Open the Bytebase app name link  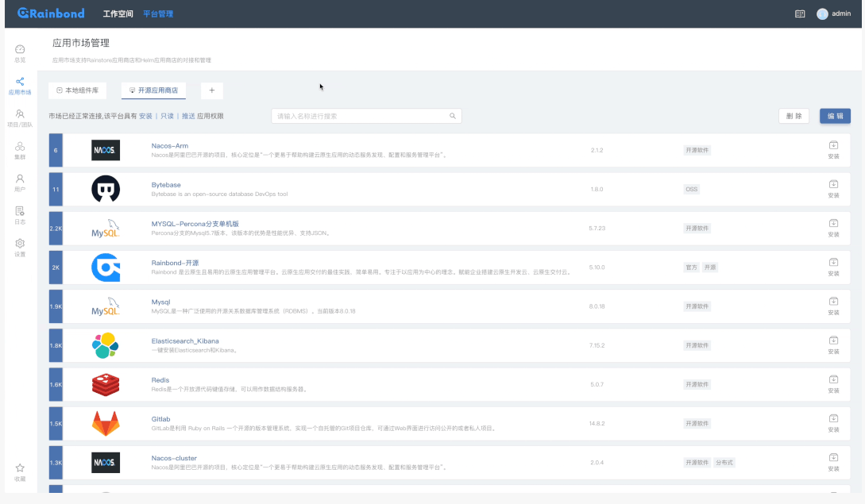[166, 185]
